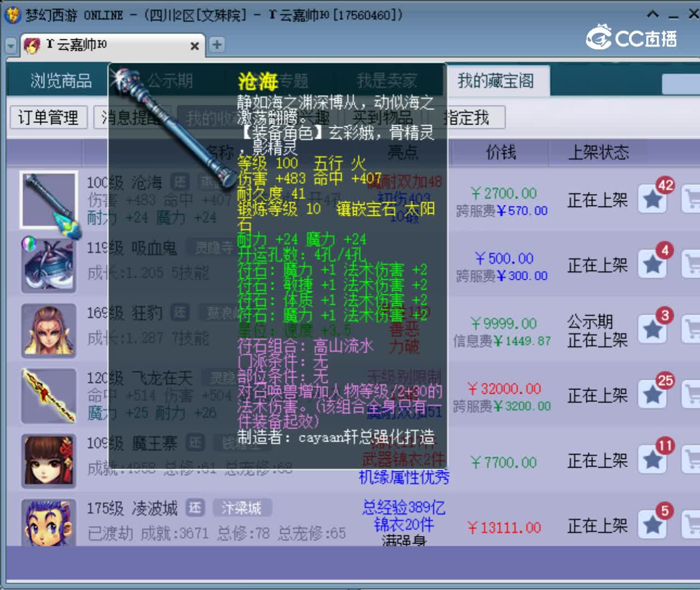Open the tab list dropdown arrow
The height and width of the screenshot is (590, 700).
(10, 45)
